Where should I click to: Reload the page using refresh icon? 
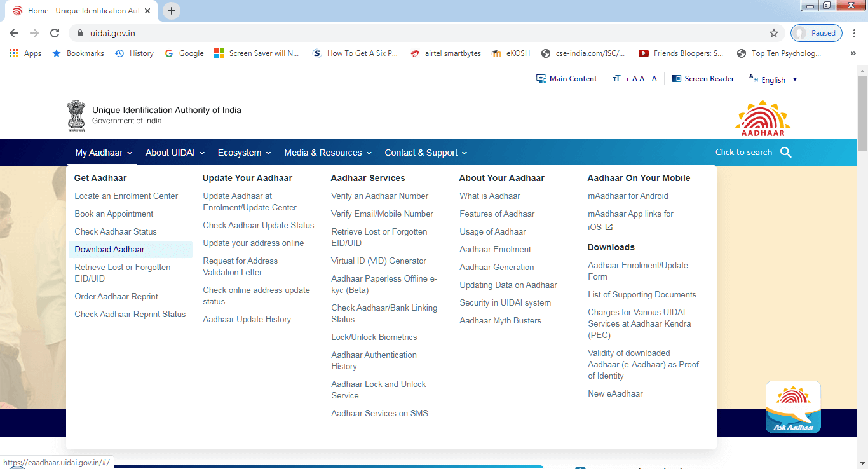55,33
